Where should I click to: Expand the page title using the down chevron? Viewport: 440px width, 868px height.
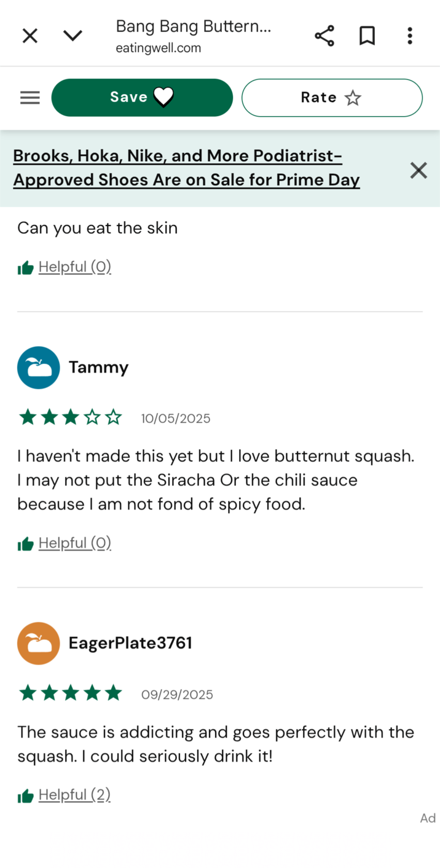73,35
